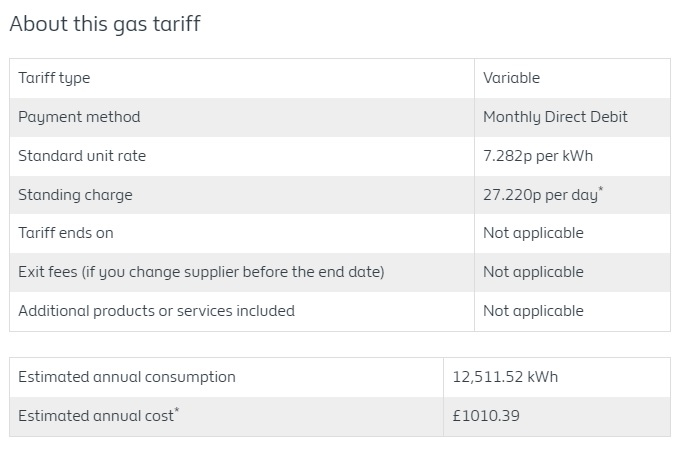Screen dimensions: 687x453
Task: Click asterisk footnote beside standing charge value
Action: 601,189
